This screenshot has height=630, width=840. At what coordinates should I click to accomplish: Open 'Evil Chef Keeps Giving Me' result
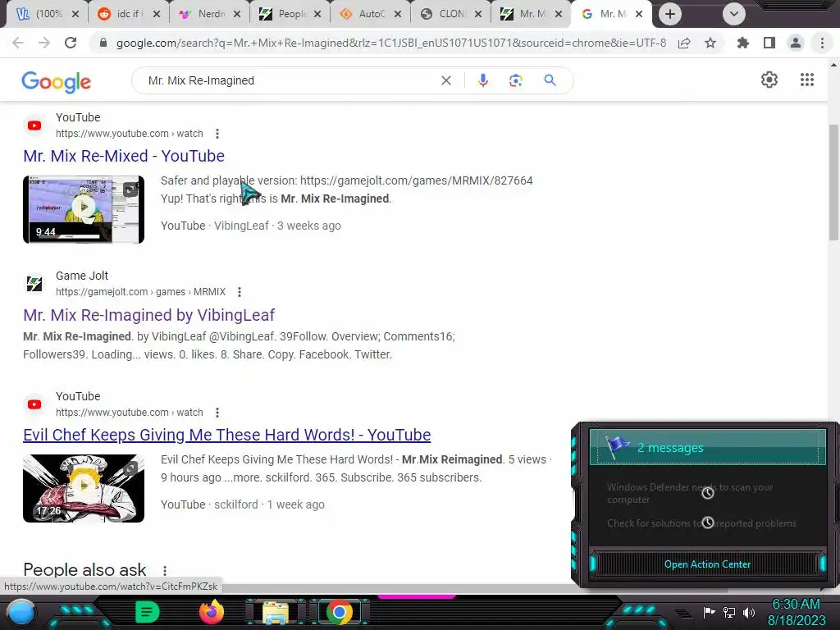click(x=226, y=435)
